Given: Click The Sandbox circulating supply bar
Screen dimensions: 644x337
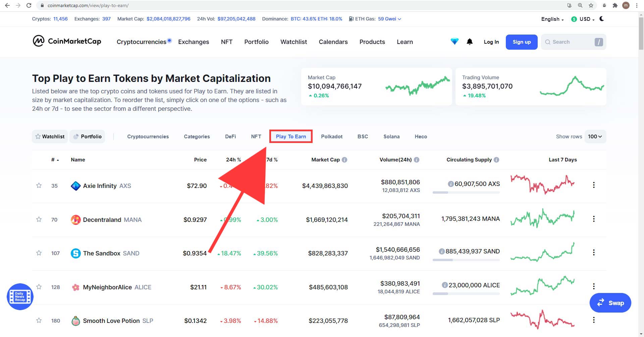Looking at the screenshot, I should click(x=466, y=260).
